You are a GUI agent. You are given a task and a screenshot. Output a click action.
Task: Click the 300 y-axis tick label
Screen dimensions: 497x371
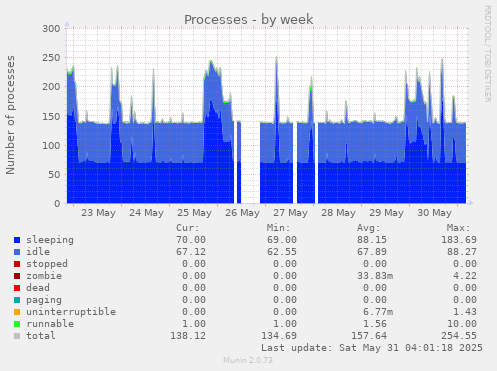(x=51, y=29)
